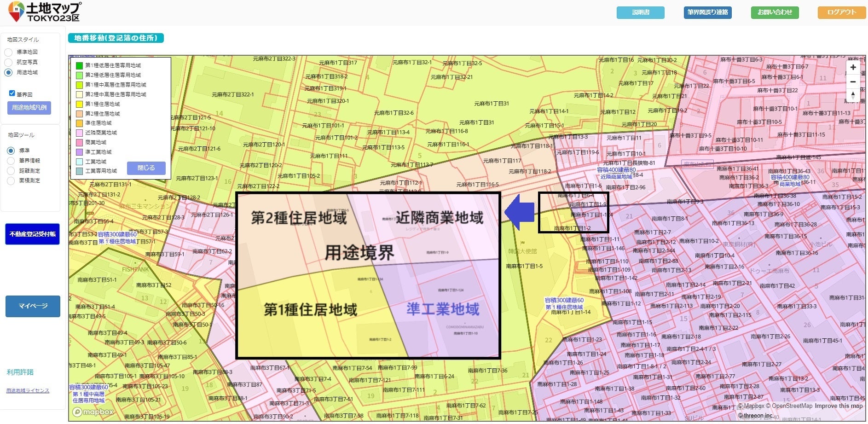Image resolution: width=868 pixels, height=424 pixels.
Task: Click the 南麻布3丁目52 parcel label
Action: pyautogui.click(x=154, y=285)
